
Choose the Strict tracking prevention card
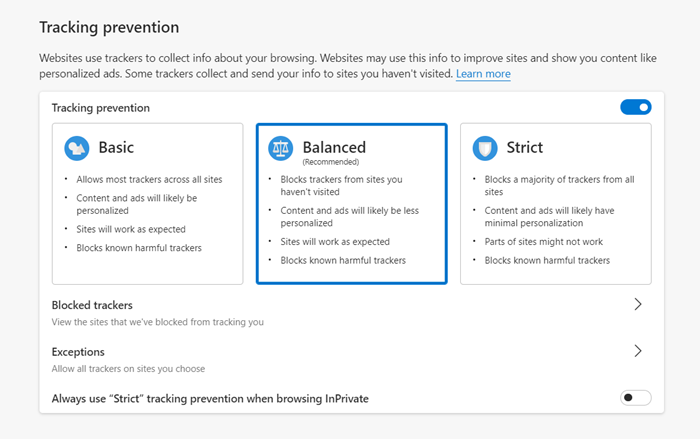[x=555, y=204]
